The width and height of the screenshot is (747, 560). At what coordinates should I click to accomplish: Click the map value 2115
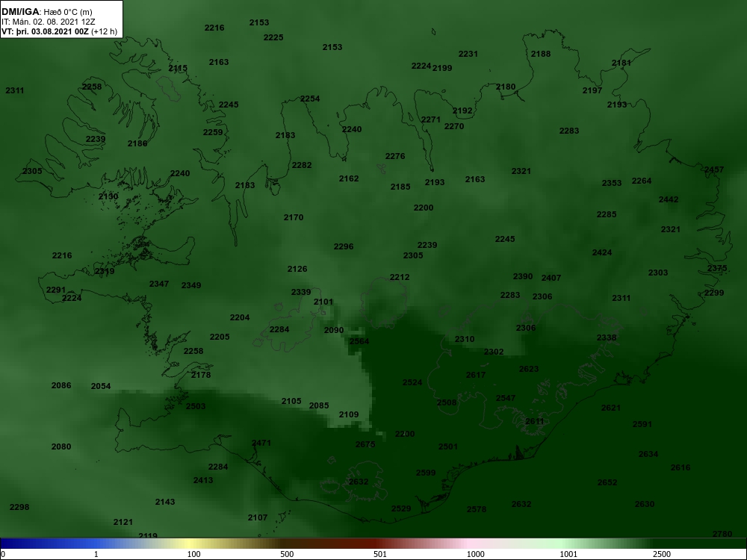(x=178, y=69)
